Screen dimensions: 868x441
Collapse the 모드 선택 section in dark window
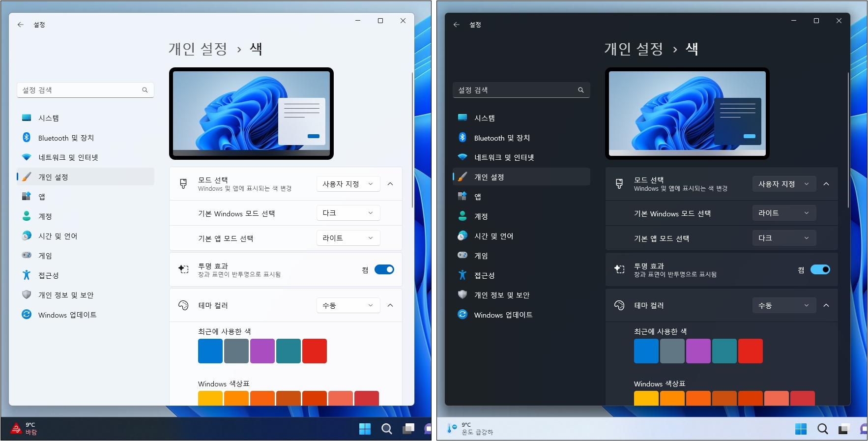(826, 184)
